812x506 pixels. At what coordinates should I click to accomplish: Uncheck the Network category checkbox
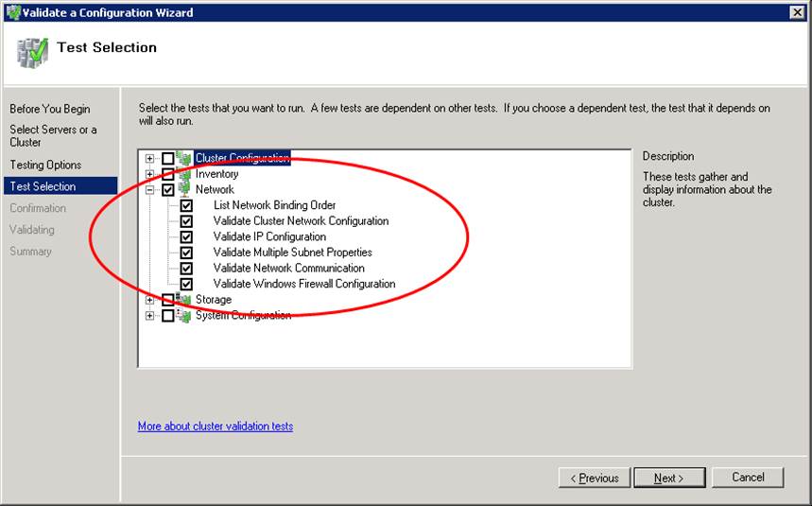pyautogui.click(x=167, y=189)
